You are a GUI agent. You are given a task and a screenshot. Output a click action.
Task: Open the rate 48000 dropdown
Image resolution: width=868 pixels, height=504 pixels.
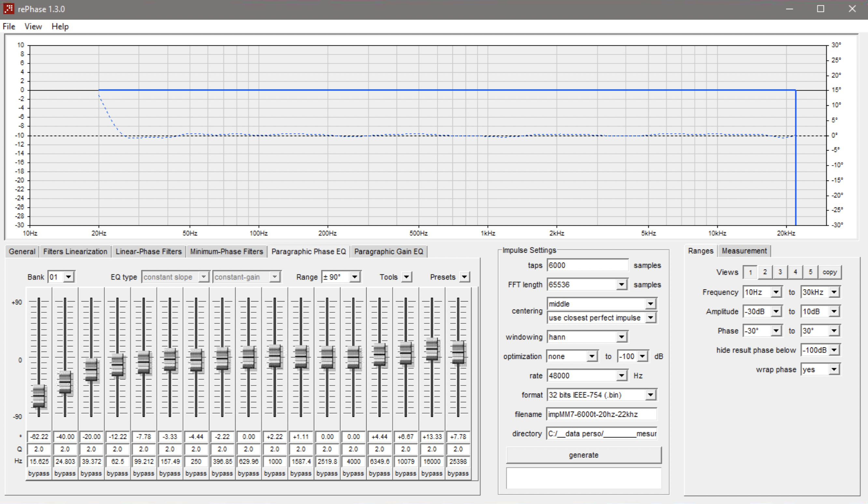[622, 375]
